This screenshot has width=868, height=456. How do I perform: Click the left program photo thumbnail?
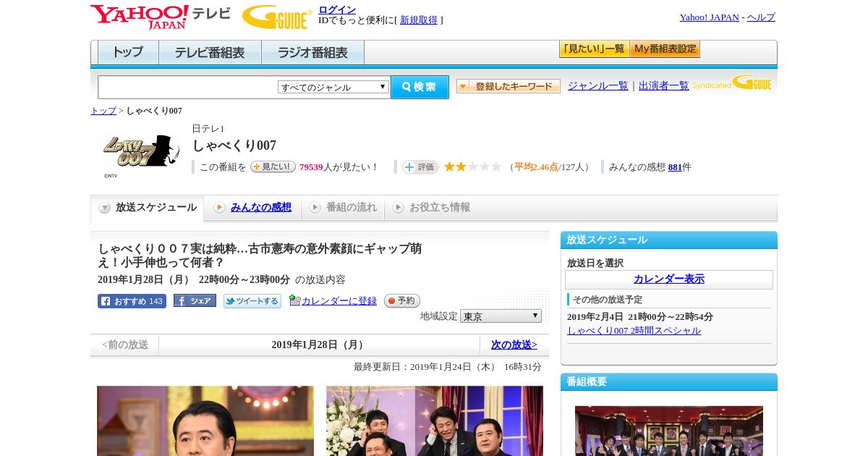click(x=205, y=421)
